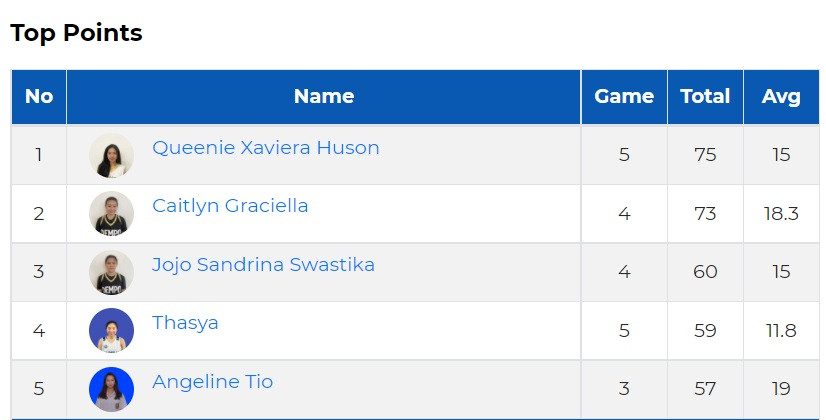826x420 pixels.
Task: Click Caitlyn Graciella's avatar photo
Action: click(x=111, y=213)
